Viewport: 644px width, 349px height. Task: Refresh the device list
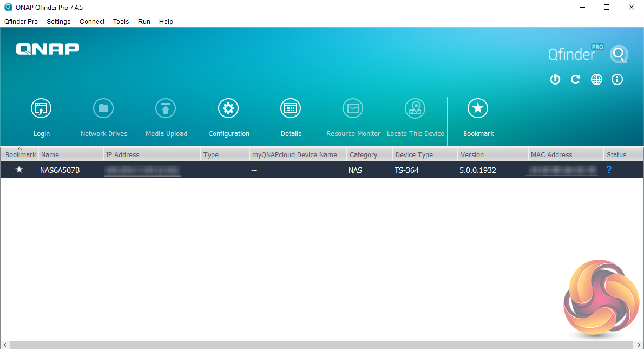[575, 79]
